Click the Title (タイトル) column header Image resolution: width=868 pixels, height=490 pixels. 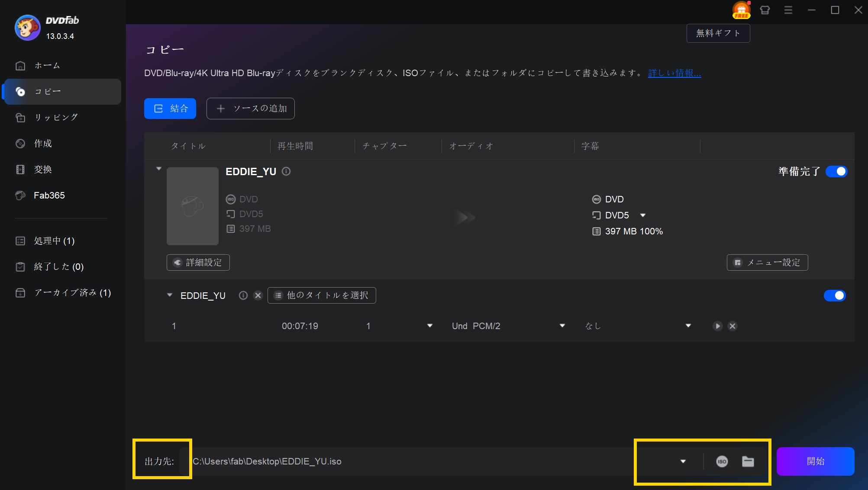point(188,146)
